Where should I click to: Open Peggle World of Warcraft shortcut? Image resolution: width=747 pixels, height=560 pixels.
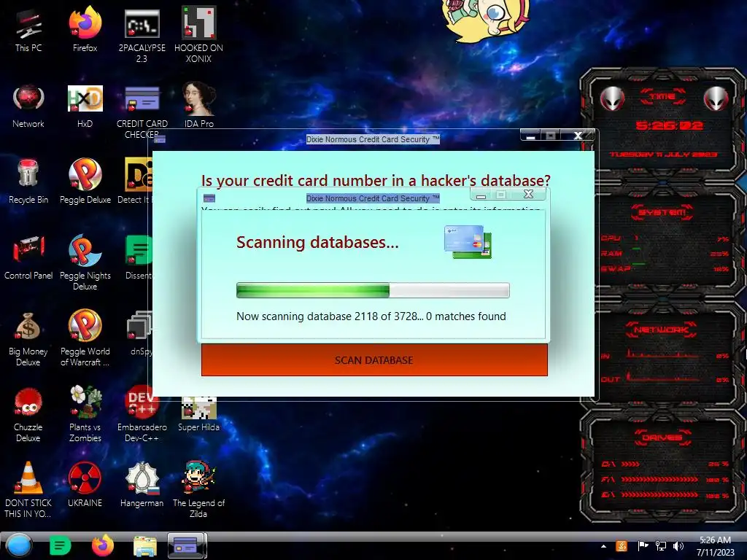click(x=85, y=338)
